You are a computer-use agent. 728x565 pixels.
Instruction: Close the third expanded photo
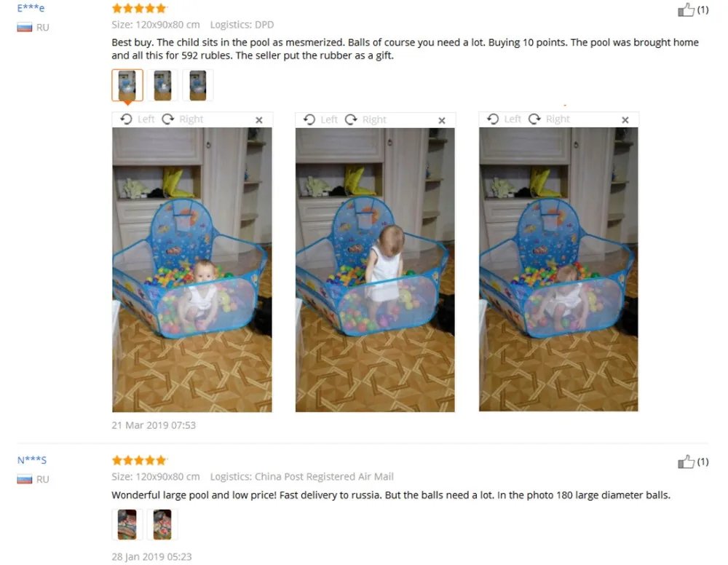[x=625, y=120]
